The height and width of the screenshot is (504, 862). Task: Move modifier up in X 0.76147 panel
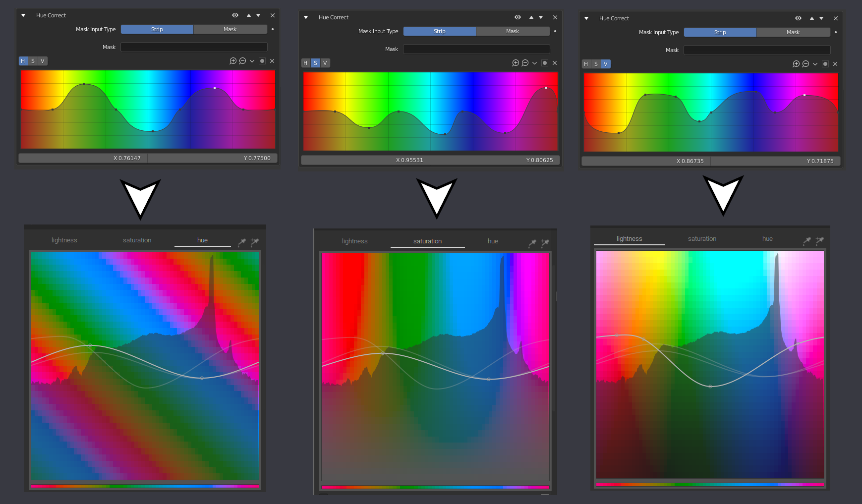(x=249, y=15)
